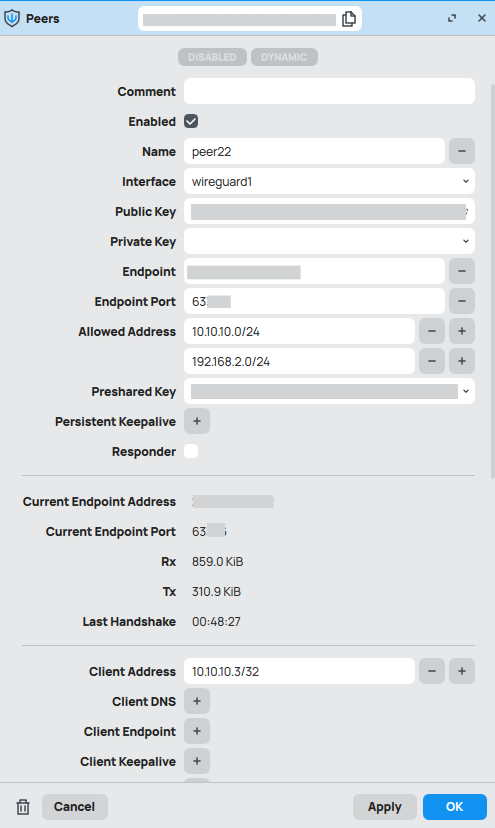Image resolution: width=495 pixels, height=828 pixels.
Task: Toggle the peer window maximize icon
Action: (x=452, y=18)
